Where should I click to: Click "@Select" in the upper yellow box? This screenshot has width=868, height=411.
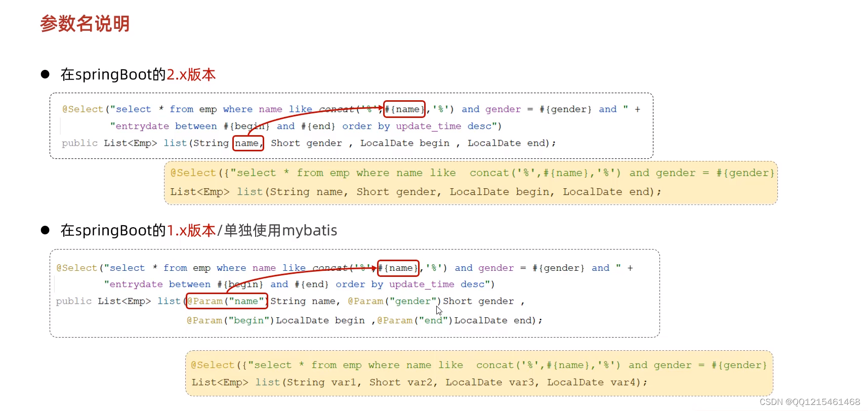[193, 173]
